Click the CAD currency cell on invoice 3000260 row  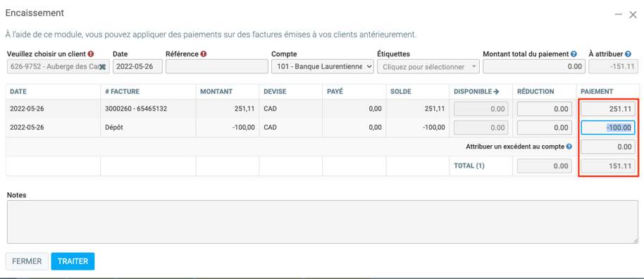click(270, 109)
